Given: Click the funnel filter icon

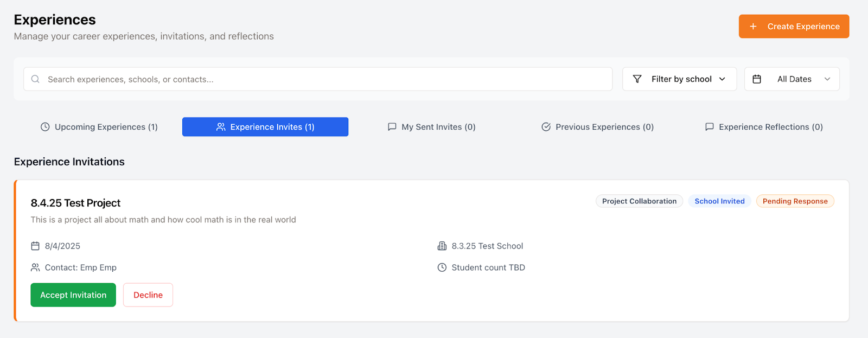Looking at the screenshot, I should 637,79.
